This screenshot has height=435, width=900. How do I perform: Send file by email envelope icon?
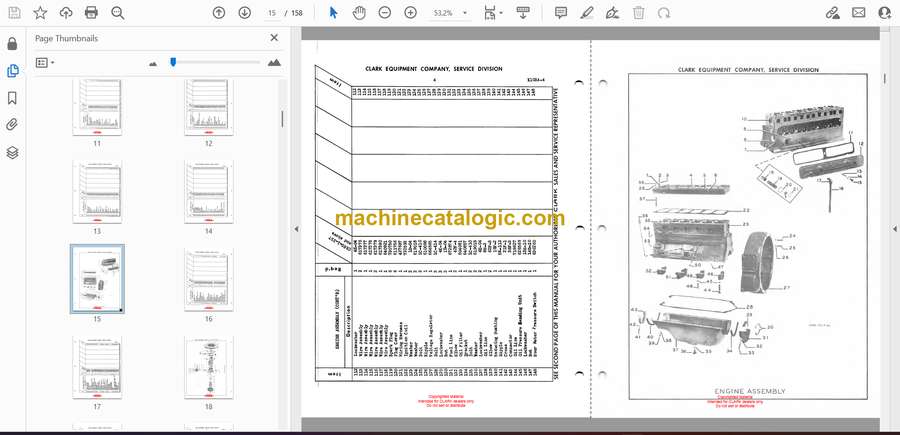[x=859, y=13]
